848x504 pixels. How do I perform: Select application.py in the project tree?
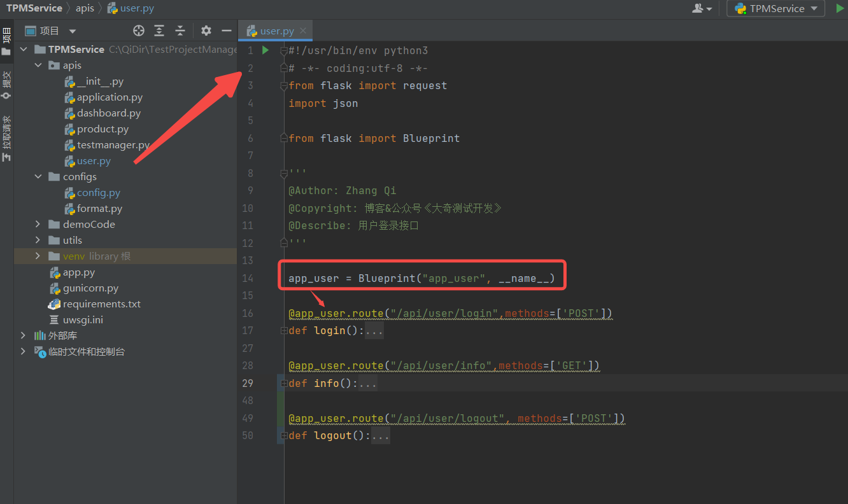tap(110, 97)
